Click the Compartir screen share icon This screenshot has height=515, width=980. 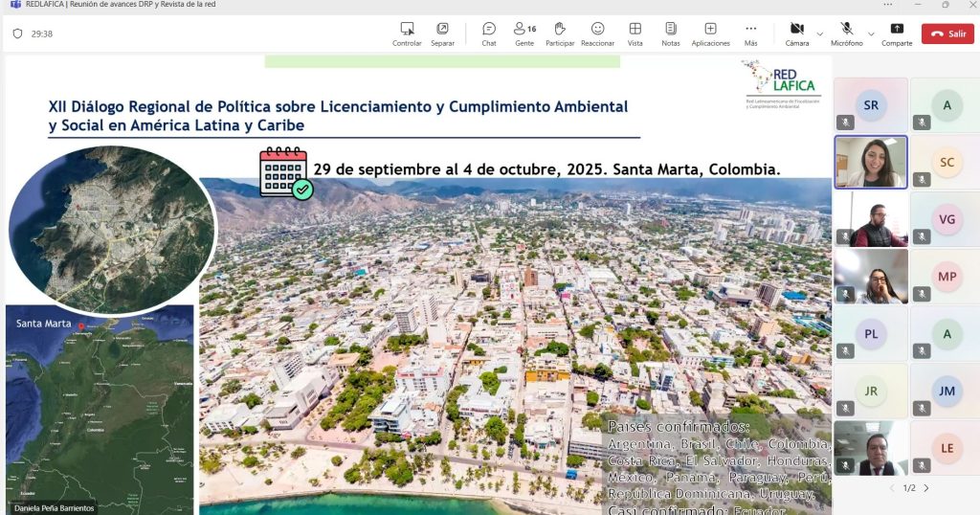tap(897, 34)
